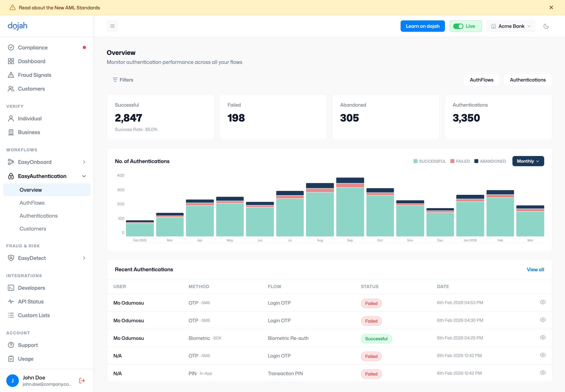Click the AuthFlows button near Filters
Viewport: 565px width, 392px height.
(x=482, y=80)
